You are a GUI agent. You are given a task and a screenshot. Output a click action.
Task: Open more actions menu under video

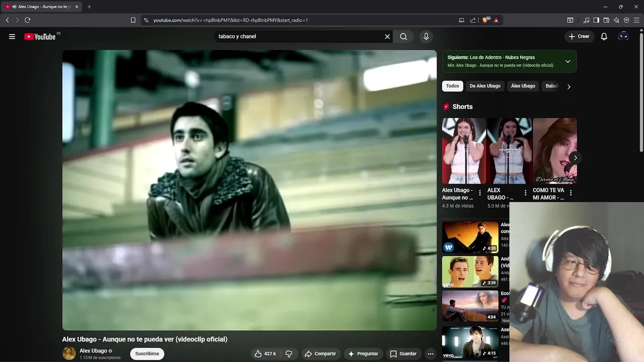coord(430,353)
